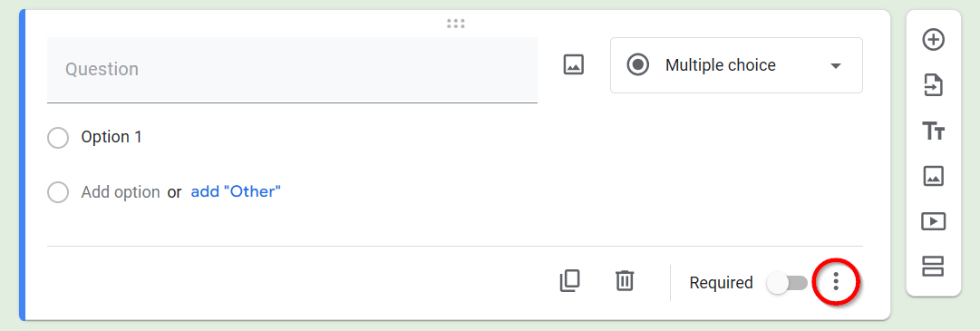Image resolution: width=980 pixels, height=331 pixels.
Task: Add title and description via Tt icon
Action: [933, 131]
